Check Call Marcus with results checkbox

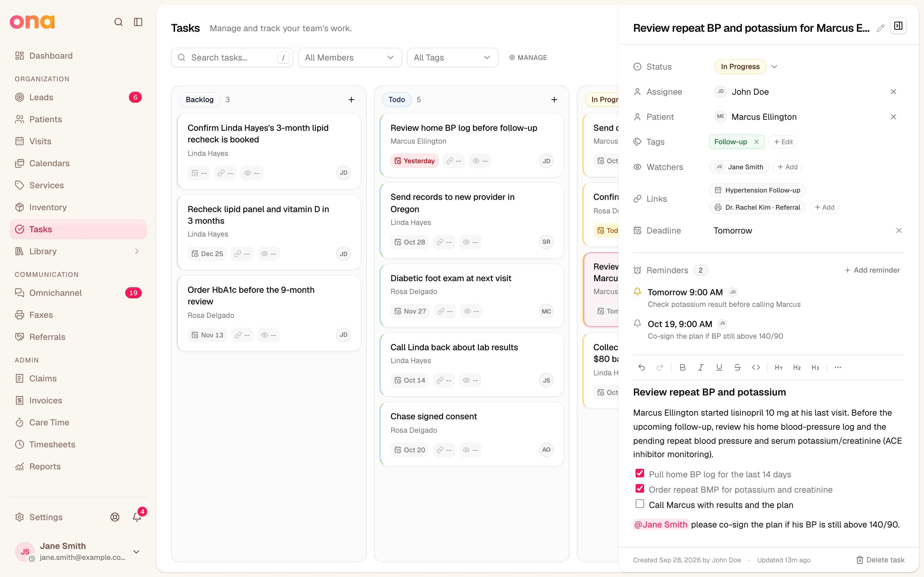pyautogui.click(x=640, y=504)
